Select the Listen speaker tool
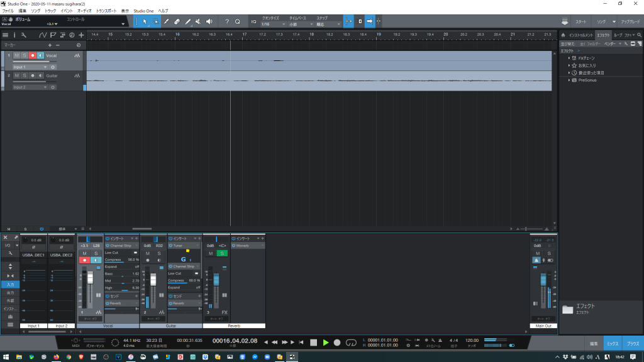 [x=209, y=21]
